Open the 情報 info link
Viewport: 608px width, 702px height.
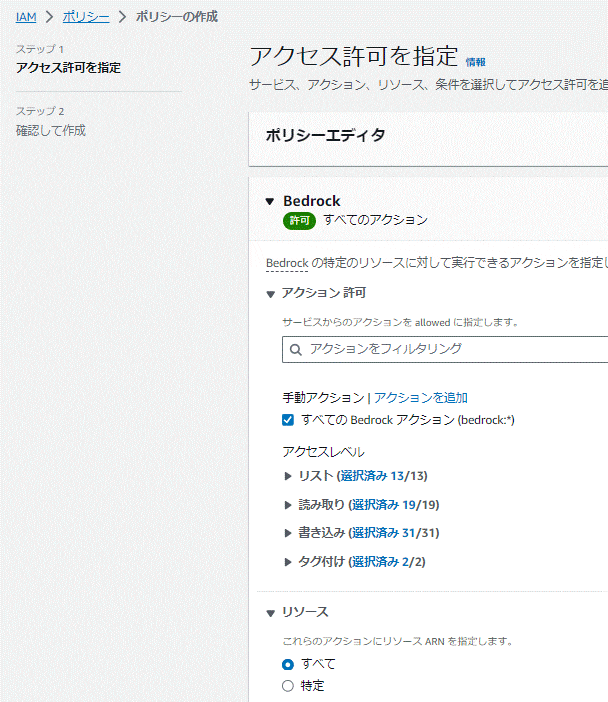[475, 62]
